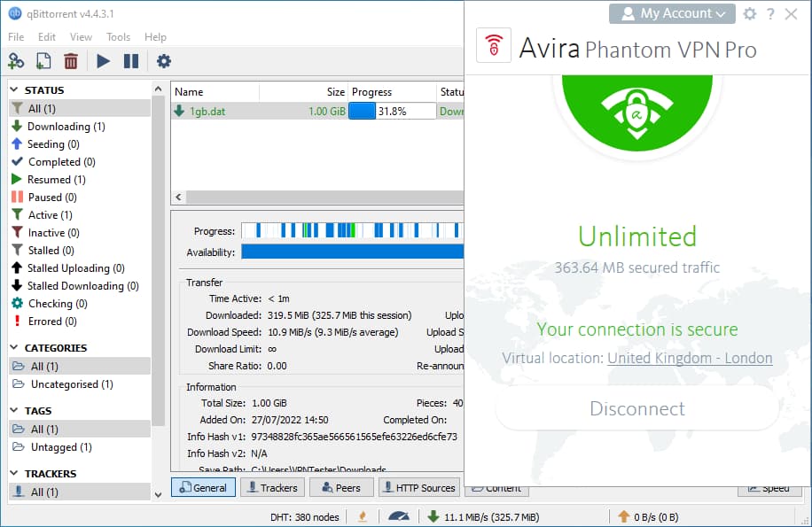
Task: Sort torrents by the Size column
Action: (303, 91)
